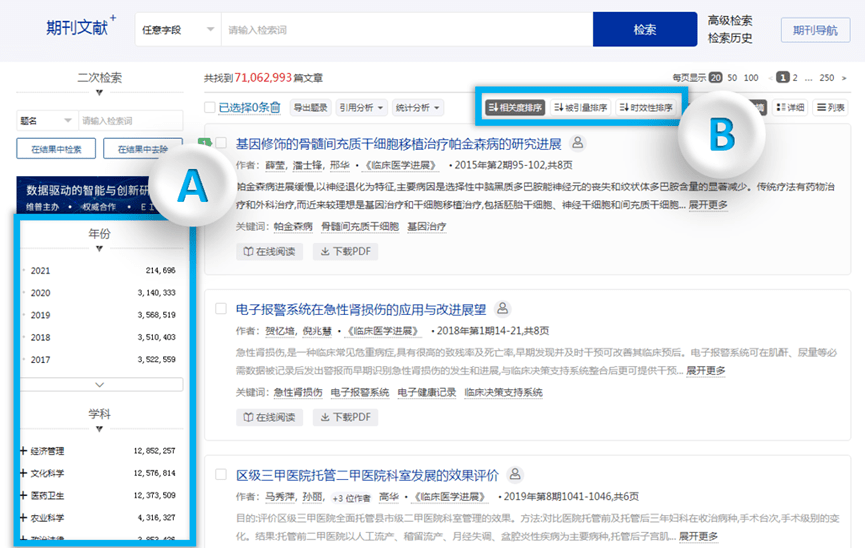865x548 pixels.
Task: Click the search keyword input field
Action: point(407,29)
